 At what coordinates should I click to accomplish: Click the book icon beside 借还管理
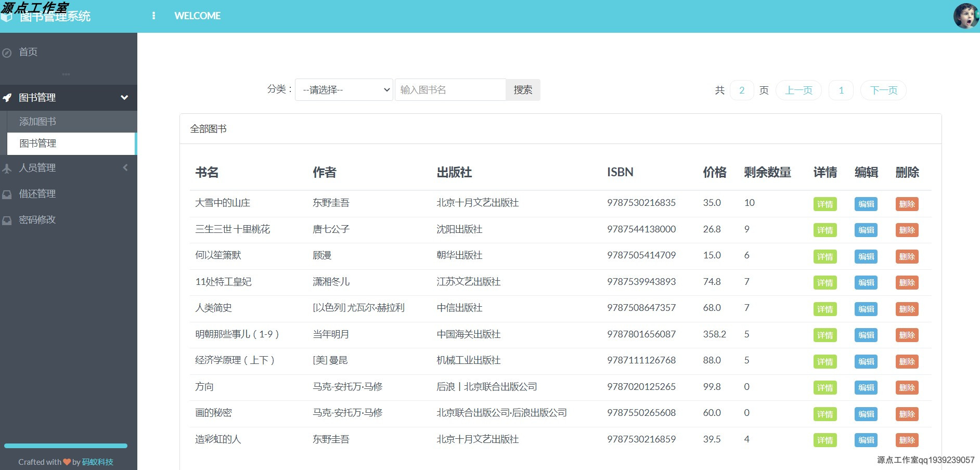[x=6, y=194]
